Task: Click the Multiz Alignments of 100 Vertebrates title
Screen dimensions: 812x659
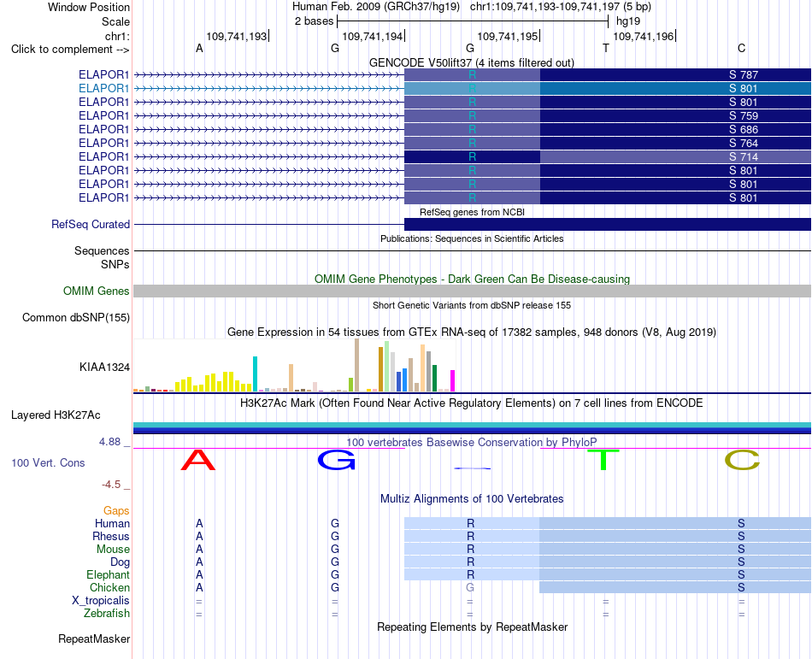Action: 472,498
